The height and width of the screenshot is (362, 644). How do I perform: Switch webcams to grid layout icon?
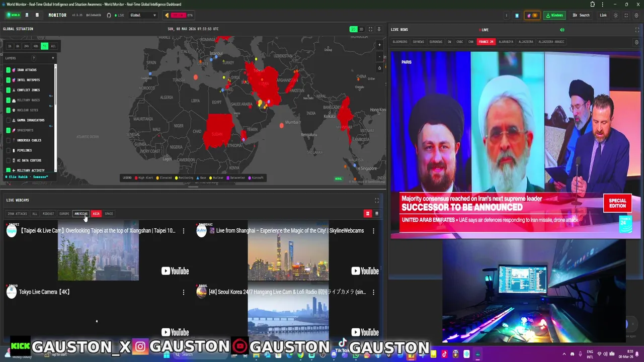point(368,214)
